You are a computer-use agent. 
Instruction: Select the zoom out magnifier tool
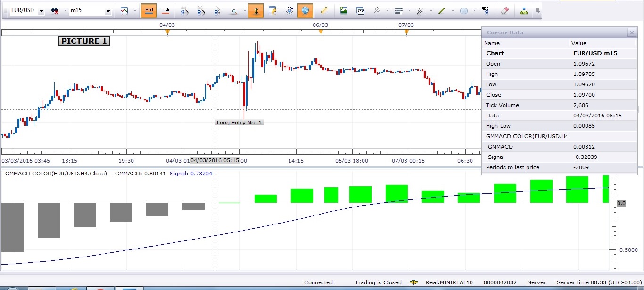point(201,10)
